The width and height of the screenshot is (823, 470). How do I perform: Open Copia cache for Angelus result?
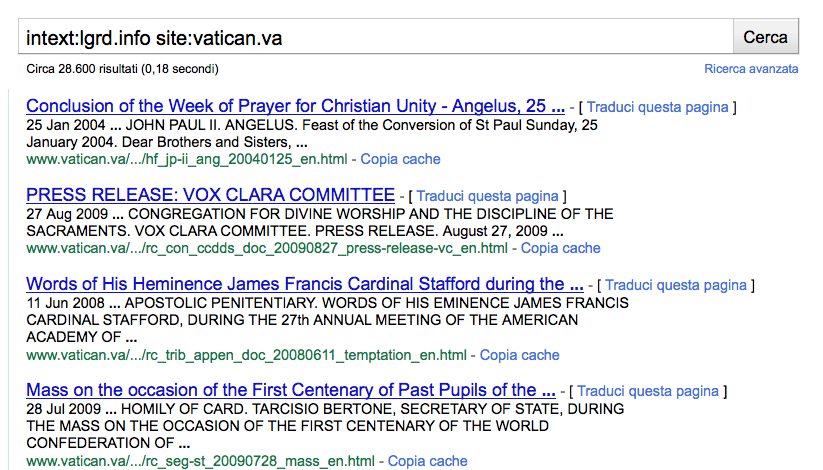(400, 159)
